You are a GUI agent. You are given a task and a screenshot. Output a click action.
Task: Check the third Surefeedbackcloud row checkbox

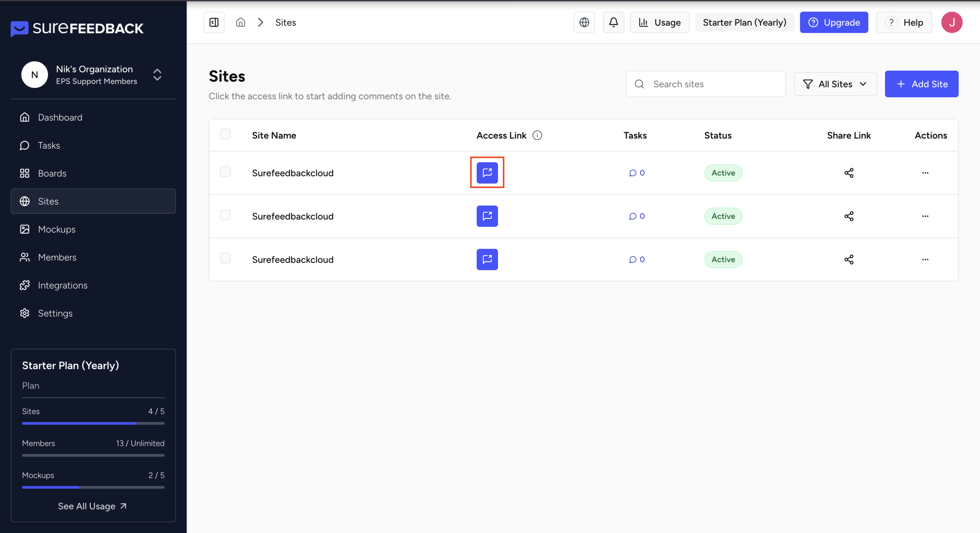point(225,258)
